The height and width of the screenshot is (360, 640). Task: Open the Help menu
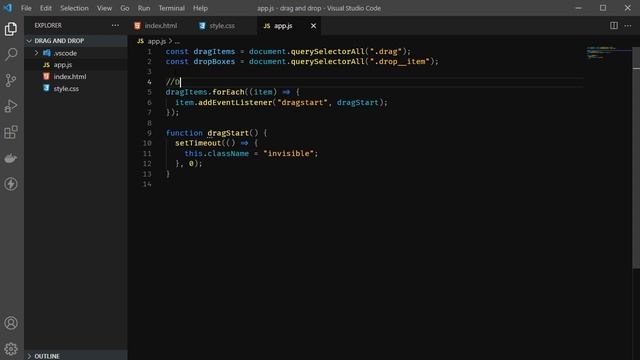tap(200, 8)
